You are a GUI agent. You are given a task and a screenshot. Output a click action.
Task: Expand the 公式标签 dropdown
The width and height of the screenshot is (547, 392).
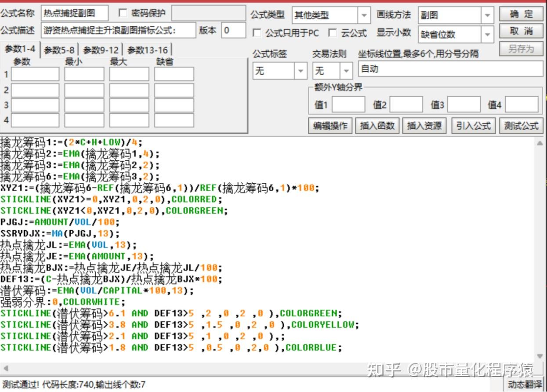click(x=301, y=71)
